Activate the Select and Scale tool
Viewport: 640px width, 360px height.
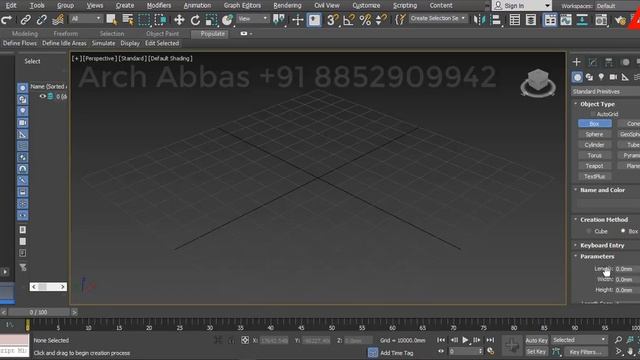pyautogui.click(x=211, y=20)
